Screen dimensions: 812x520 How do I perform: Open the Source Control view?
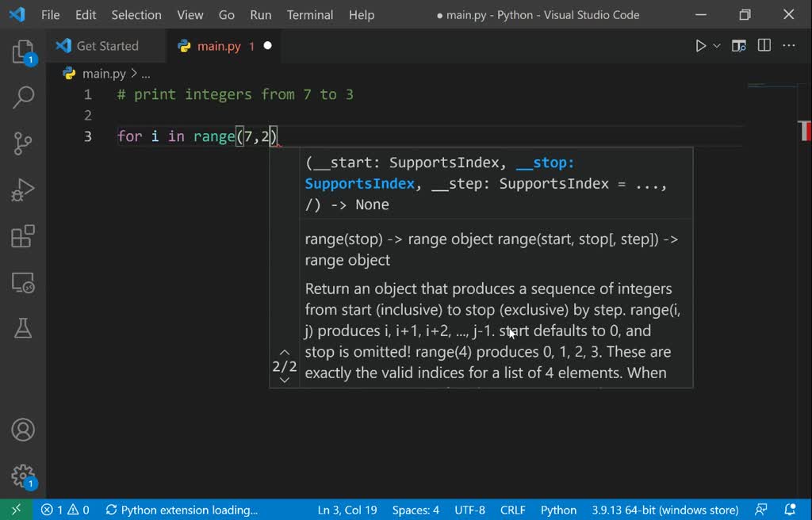23,143
